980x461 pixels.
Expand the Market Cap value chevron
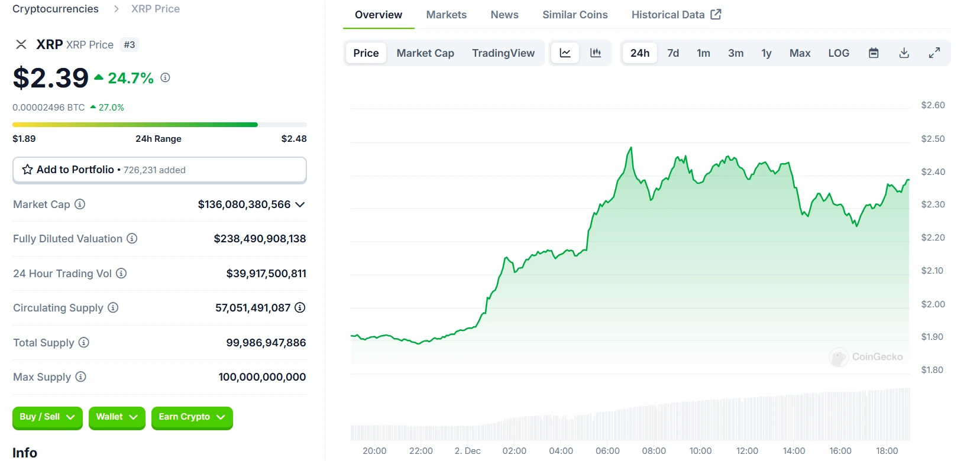300,204
